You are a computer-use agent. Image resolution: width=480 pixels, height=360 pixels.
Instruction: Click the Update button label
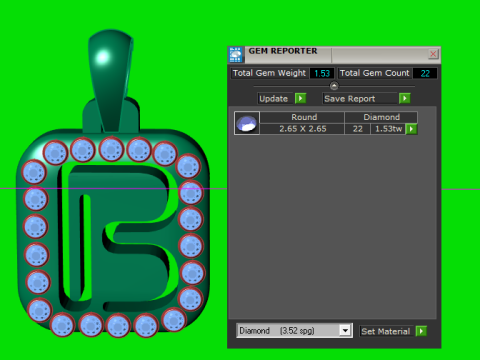[x=275, y=99]
